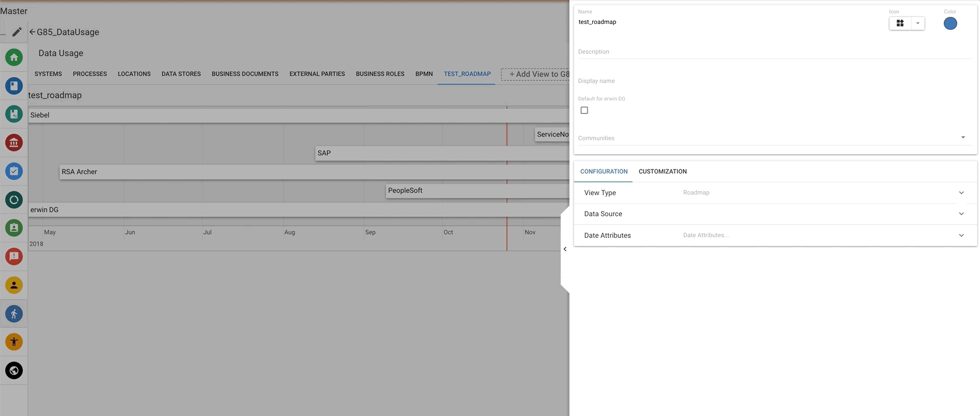Open the red bank building sidebar icon
The image size is (980, 416).
pyautogui.click(x=14, y=143)
